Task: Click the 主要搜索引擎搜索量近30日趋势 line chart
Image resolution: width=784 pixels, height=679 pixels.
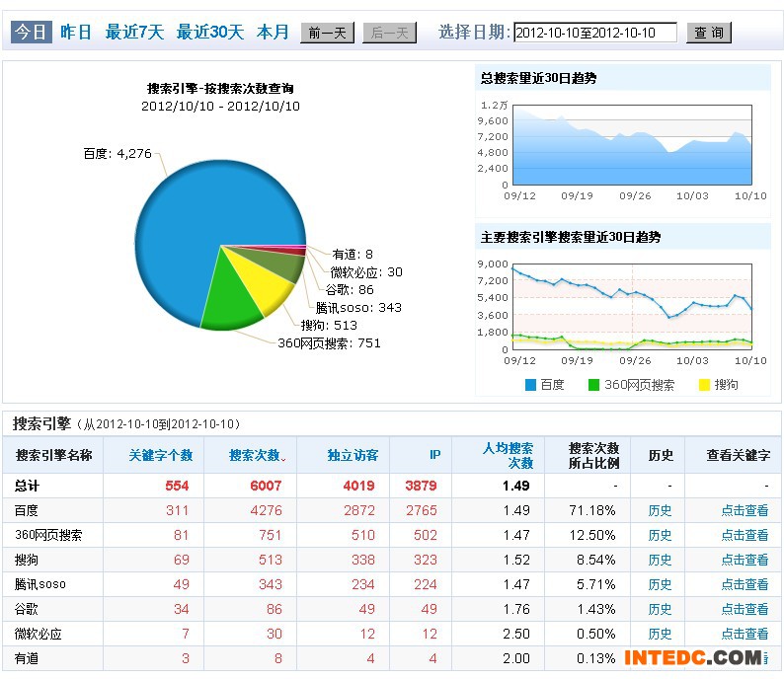Action: tap(633, 306)
